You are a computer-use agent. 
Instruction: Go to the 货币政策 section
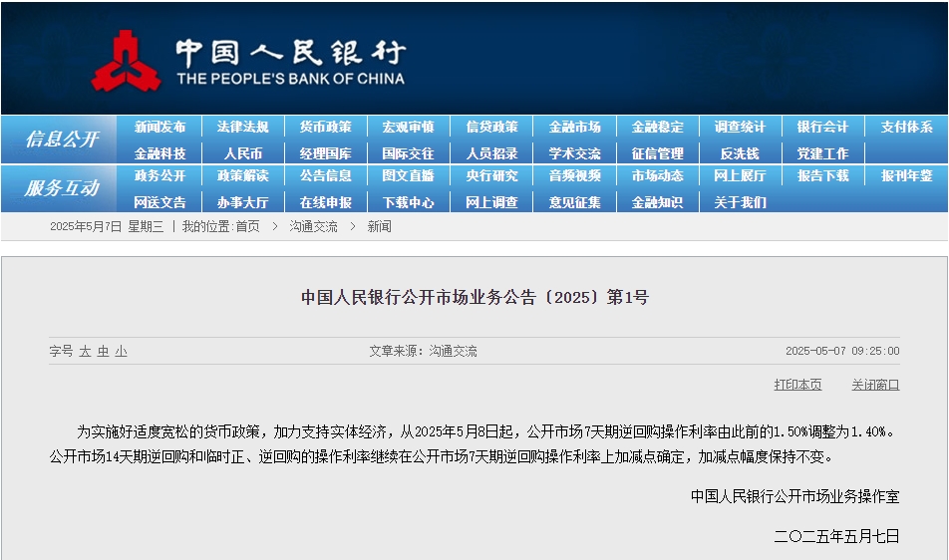[x=326, y=128]
